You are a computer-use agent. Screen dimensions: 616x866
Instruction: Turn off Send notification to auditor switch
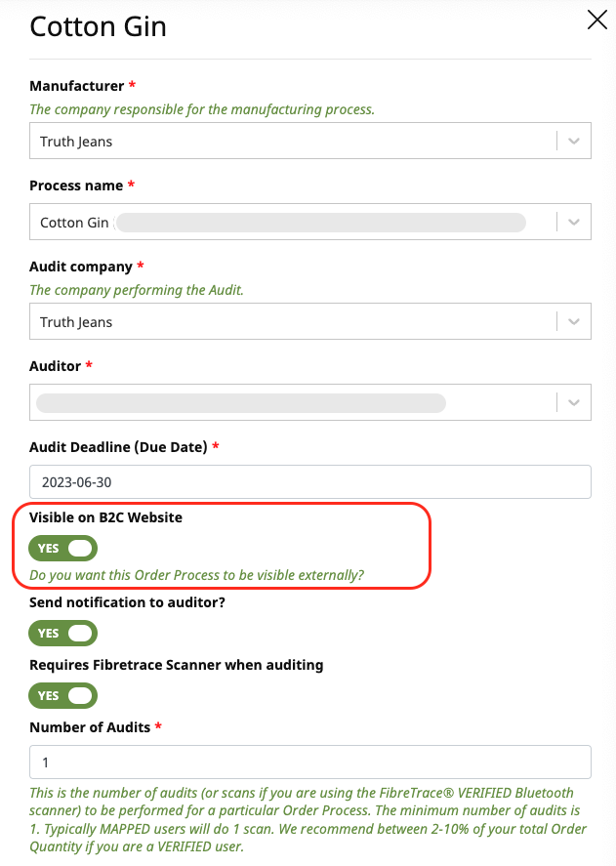(x=63, y=633)
